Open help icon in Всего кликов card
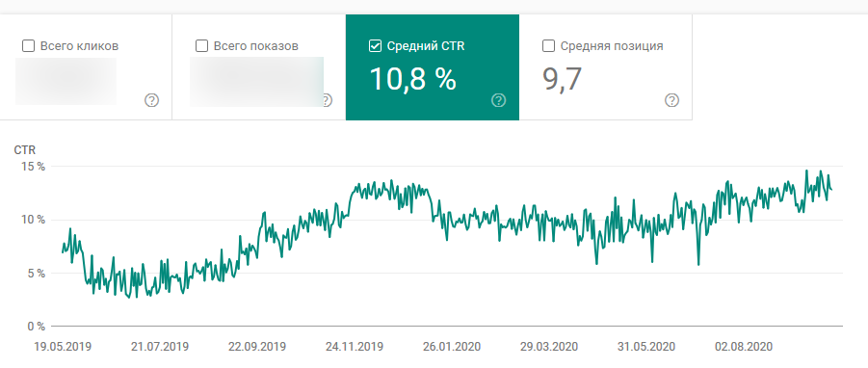Screen dimensions: 868x368 151,100
